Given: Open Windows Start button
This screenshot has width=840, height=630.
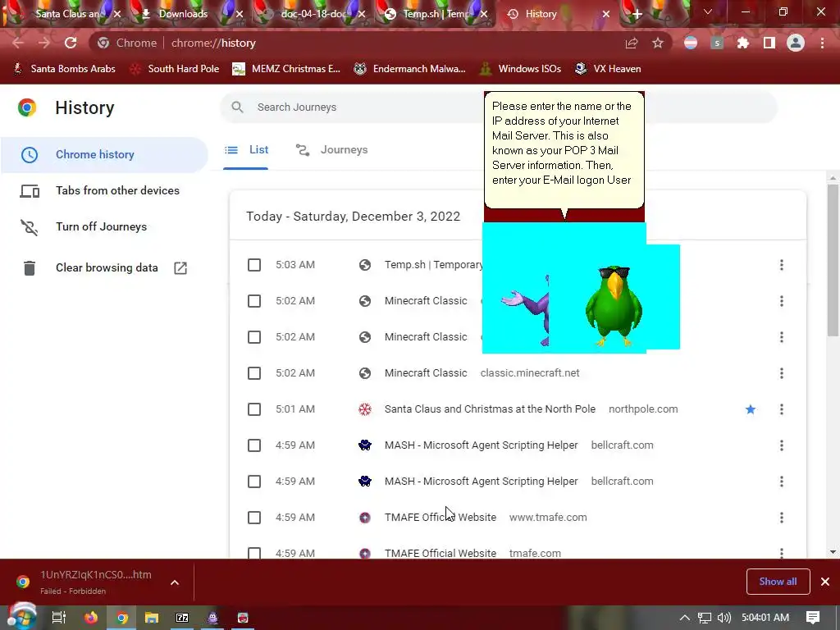Looking at the screenshot, I should (x=21, y=618).
